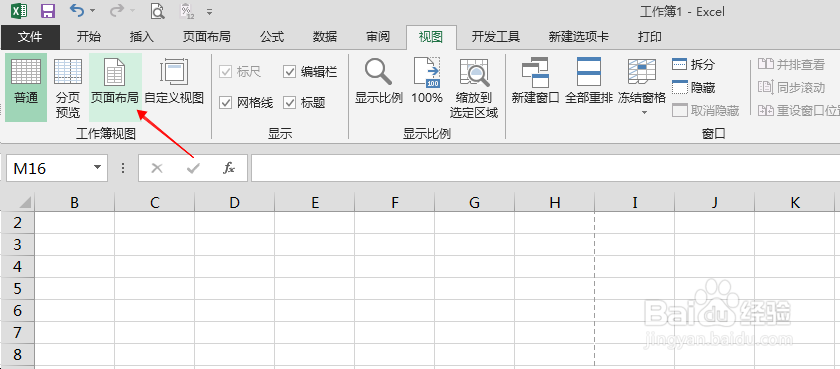Click the Insert Function fx icon
This screenshot has width=840, height=369.
pos(229,168)
